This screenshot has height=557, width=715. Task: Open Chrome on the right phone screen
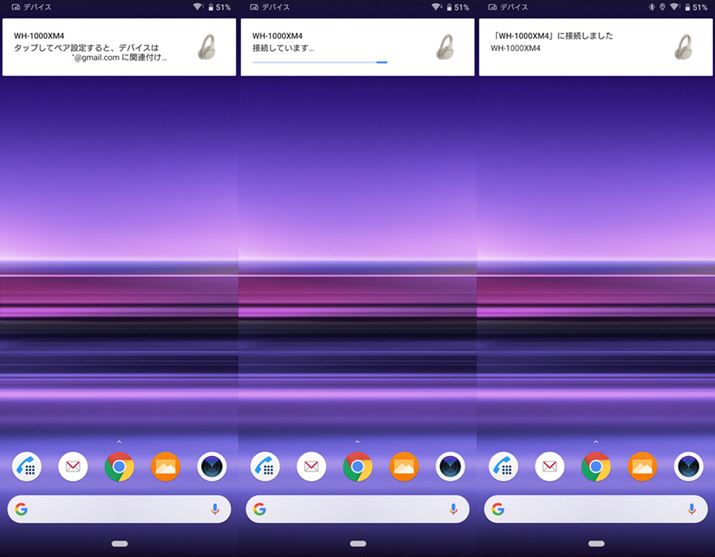tap(596, 466)
